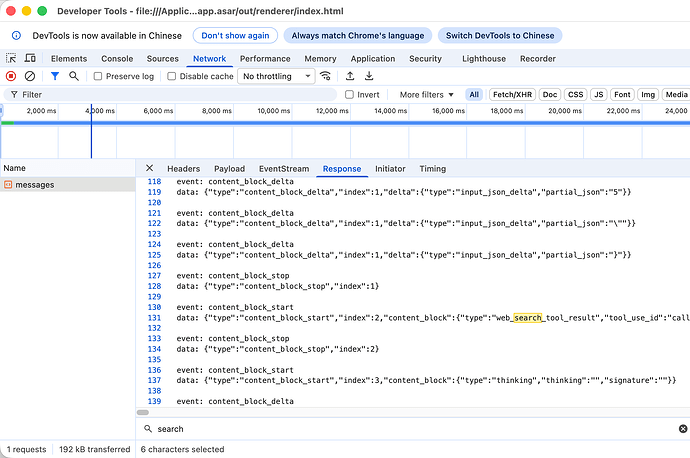Click Always match Chrome's language
The image size is (690, 458).
358,36
